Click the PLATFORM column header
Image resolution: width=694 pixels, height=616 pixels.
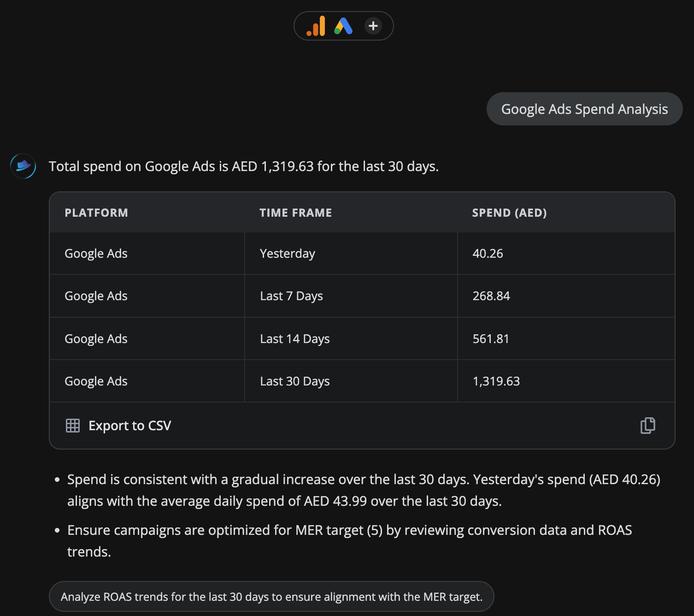tap(96, 213)
